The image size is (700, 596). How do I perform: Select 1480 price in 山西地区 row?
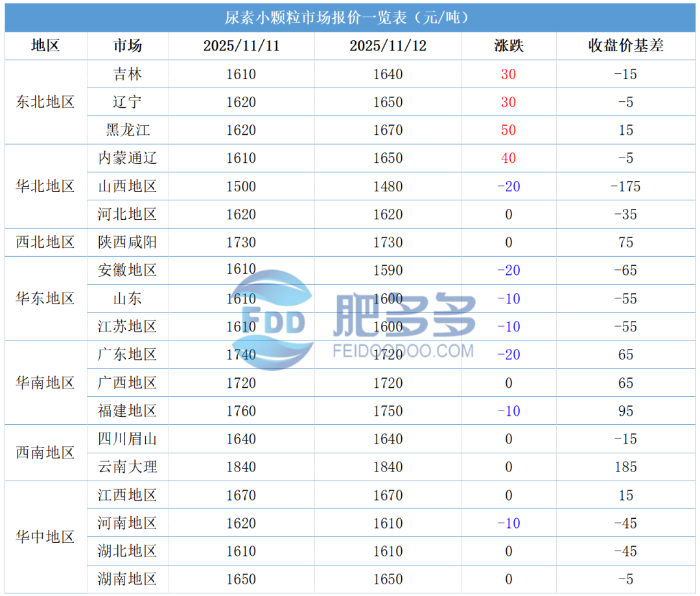(x=388, y=186)
